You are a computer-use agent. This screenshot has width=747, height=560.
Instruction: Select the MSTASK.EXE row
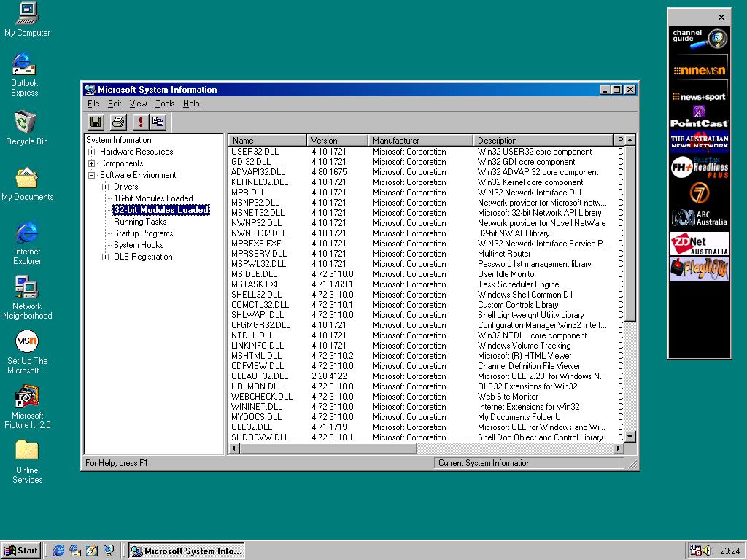tap(426, 284)
